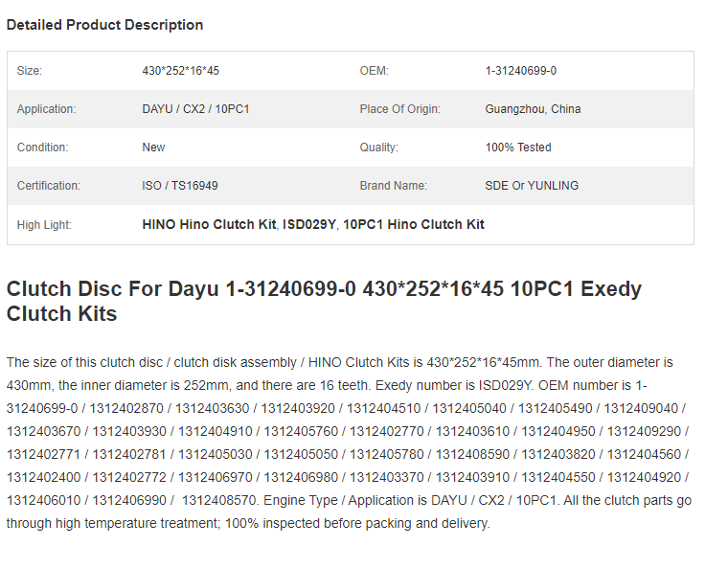Click the High Light: label
The height and width of the screenshot is (569, 728).
click(44, 225)
